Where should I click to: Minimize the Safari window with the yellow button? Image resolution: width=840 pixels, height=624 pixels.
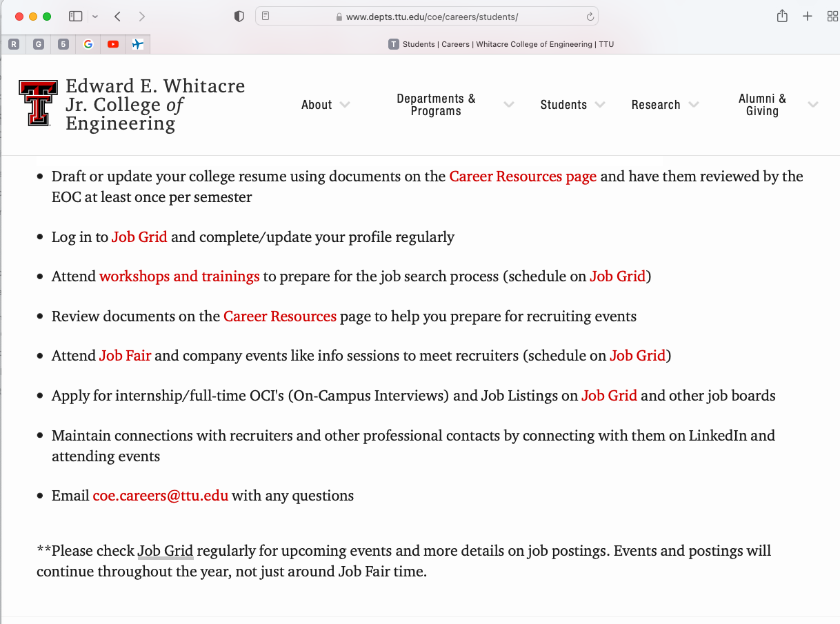[x=33, y=17]
